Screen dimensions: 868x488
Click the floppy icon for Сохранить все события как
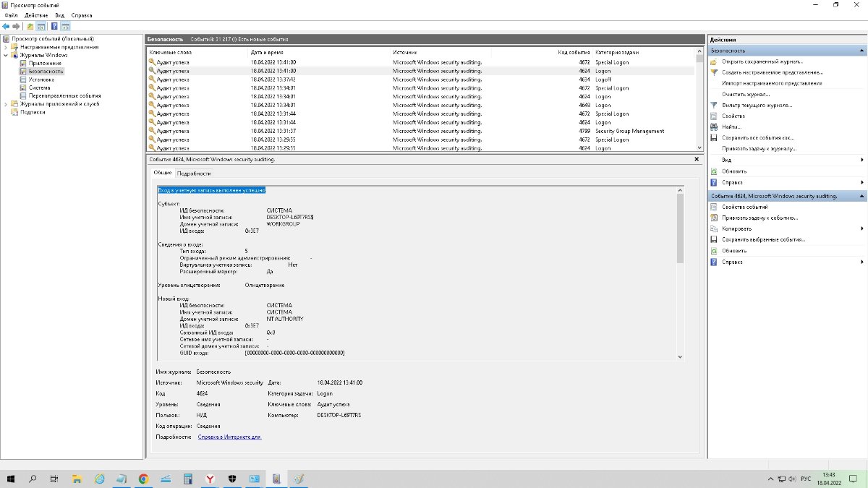(x=714, y=137)
